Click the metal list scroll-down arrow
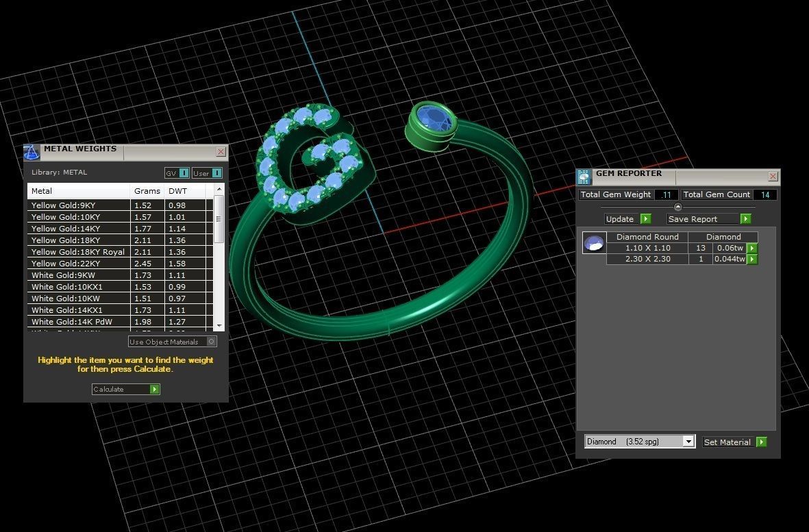 219,326
